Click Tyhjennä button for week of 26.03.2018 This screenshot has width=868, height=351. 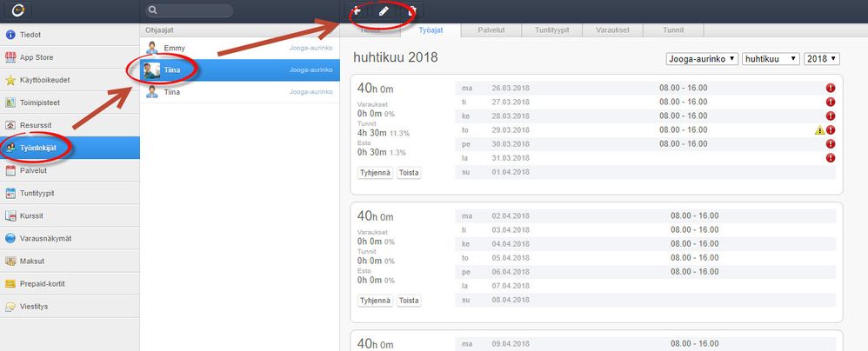click(x=376, y=173)
